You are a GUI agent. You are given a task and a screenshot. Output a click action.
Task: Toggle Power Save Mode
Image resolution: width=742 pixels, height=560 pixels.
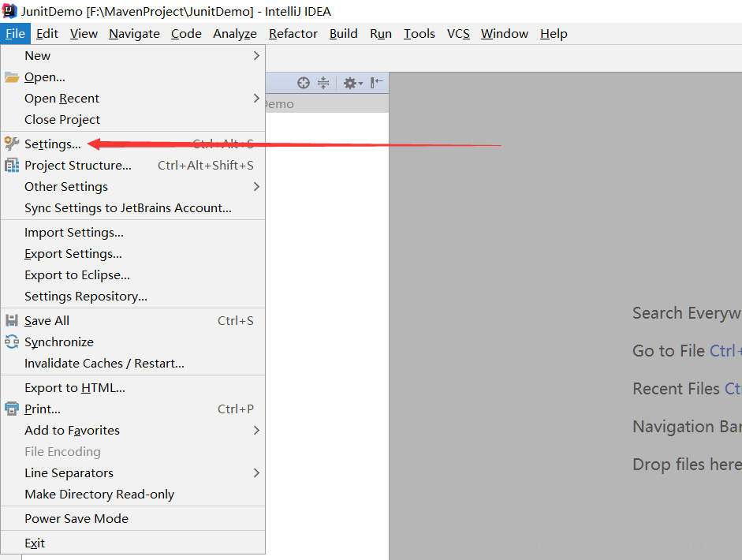(x=133, y=518)
